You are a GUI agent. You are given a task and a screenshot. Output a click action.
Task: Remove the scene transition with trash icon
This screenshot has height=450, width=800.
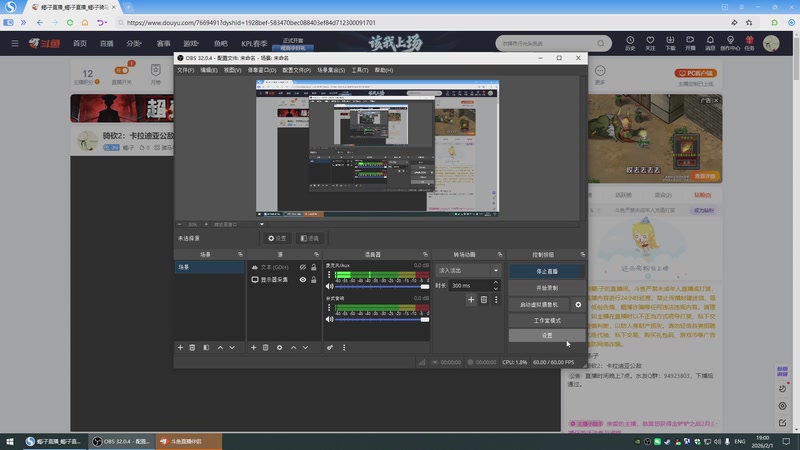484,299
